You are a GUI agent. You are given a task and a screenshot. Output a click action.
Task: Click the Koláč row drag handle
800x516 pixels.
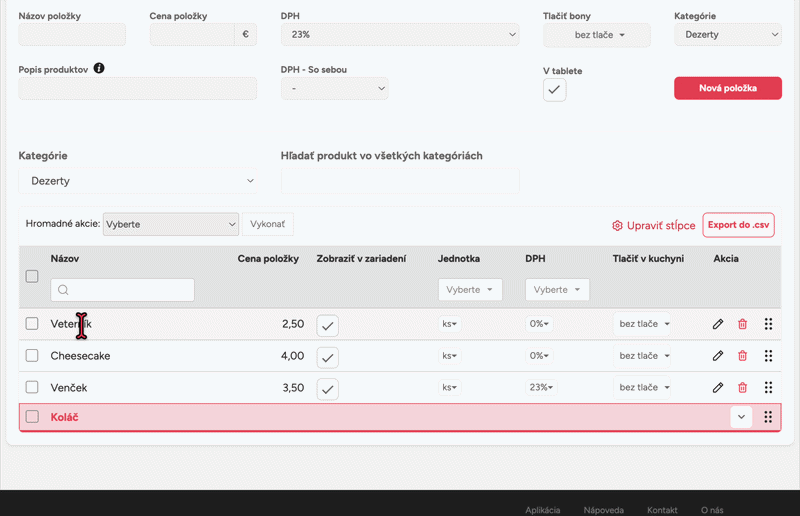[768, 417]
